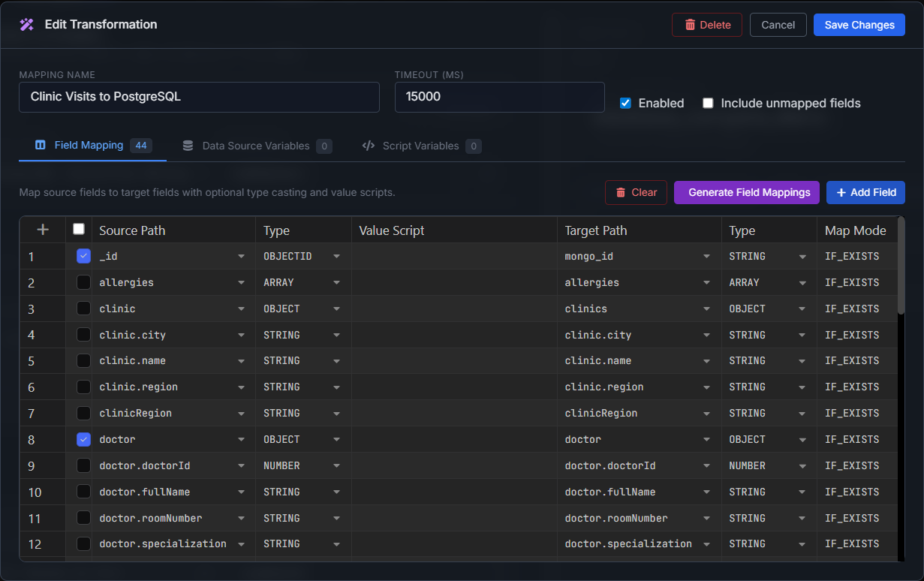The width and height of the screenshot is (924, 581).
Task: Click the table vertical scrollbar
Action: pos(901,266)
